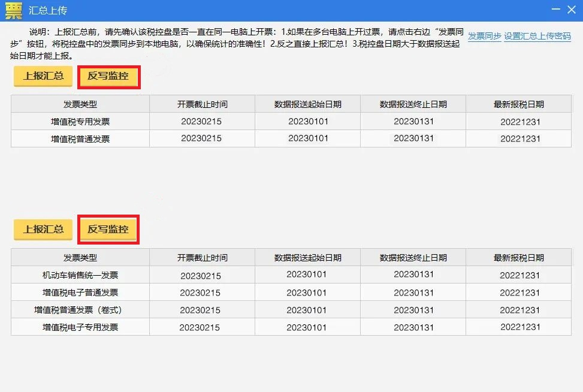
Task: Click 数据报送起始日期 20230101 in 增值税电子普通发票 row
Action: tap(306, 293)
